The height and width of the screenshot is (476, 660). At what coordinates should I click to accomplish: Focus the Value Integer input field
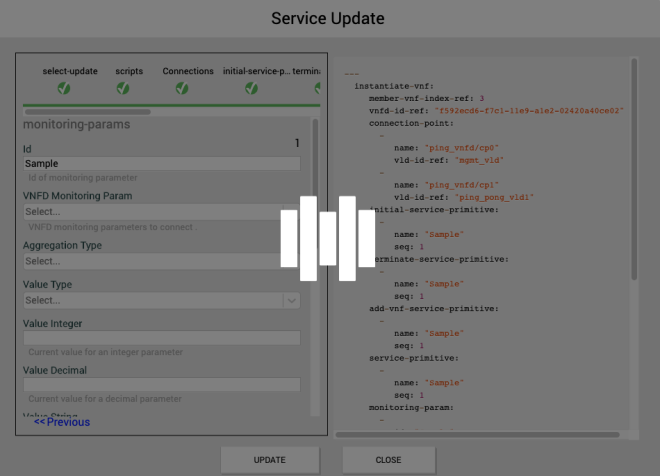point(161,339)
